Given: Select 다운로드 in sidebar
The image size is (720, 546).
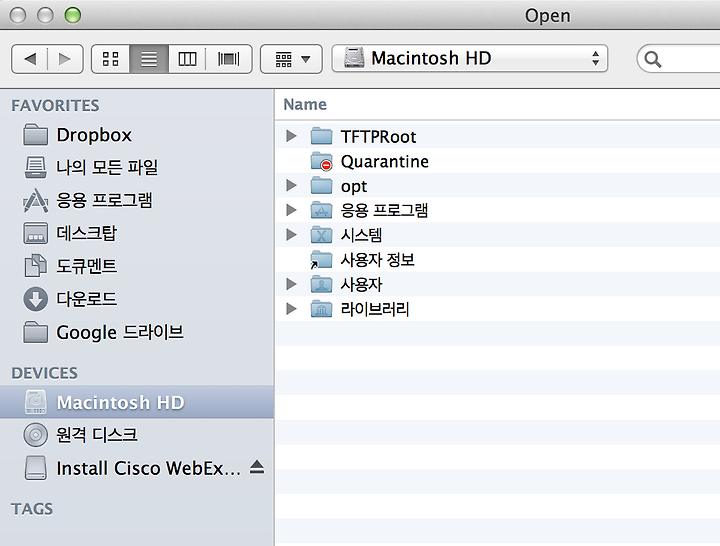Looking at the screenshot, I should pos(137,299).
